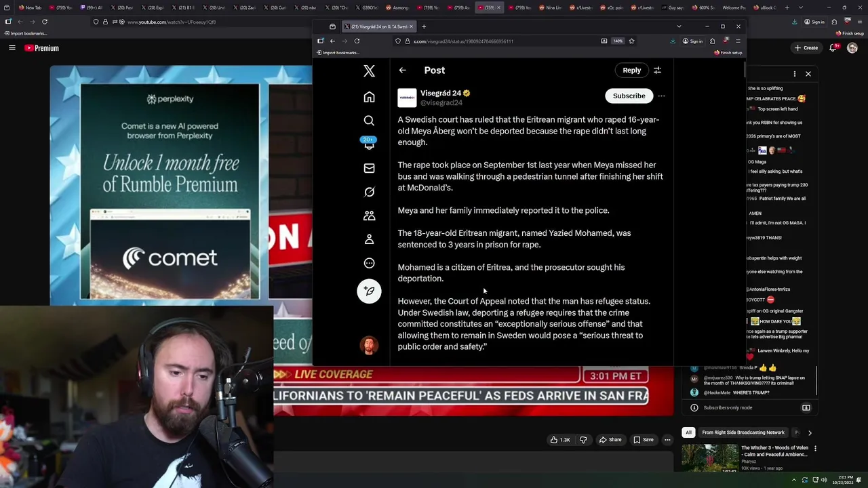
Task: Open the X logo home link in sidebar
Action: pyautogui.click(x=369, y=70)
